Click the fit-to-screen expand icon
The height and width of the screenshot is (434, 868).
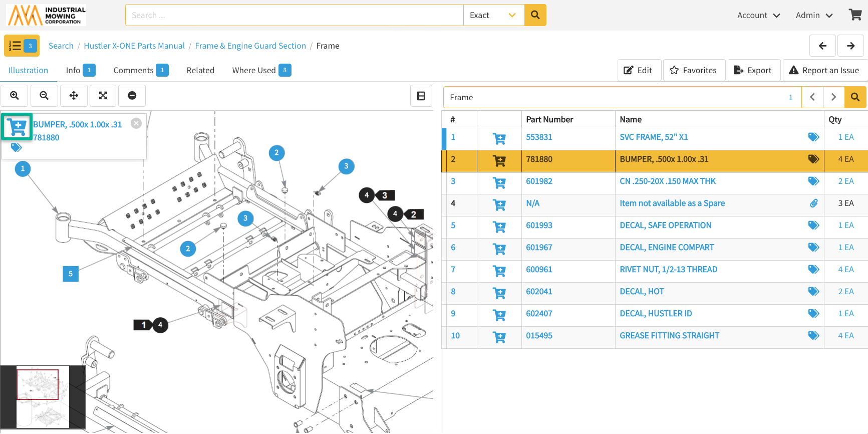point(103,96)
